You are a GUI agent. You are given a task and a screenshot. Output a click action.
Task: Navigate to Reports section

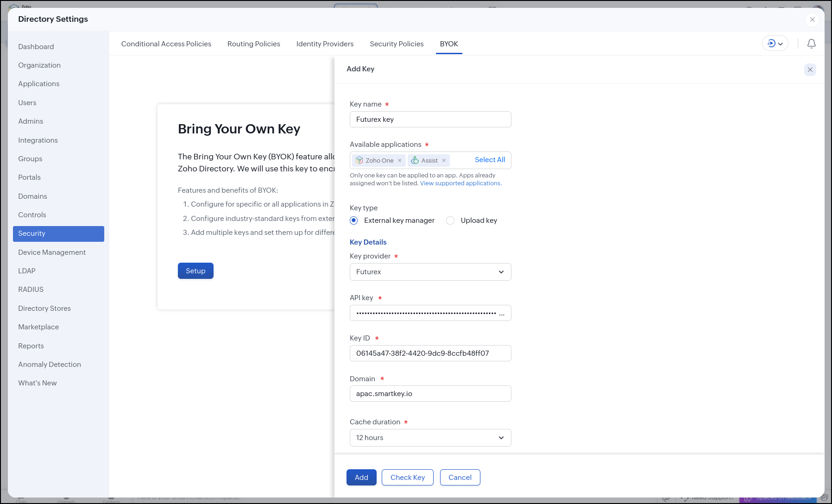[58, 346]
